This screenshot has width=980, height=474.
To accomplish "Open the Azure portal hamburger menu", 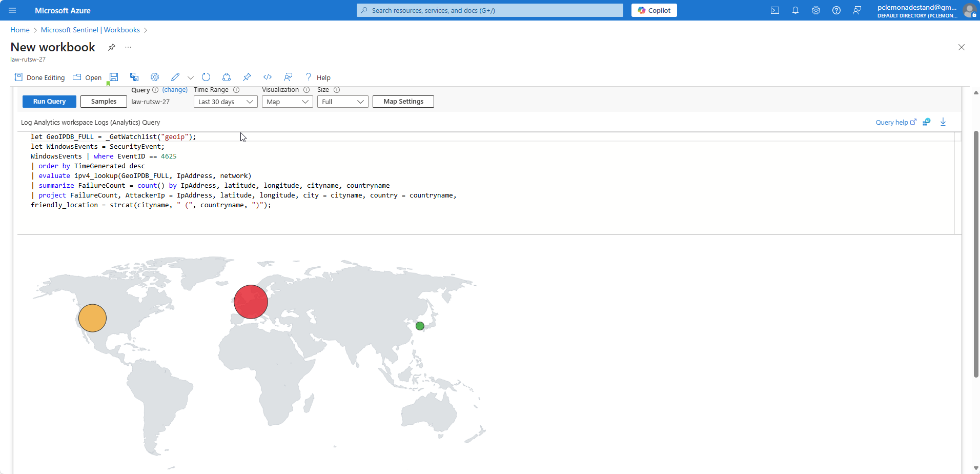I will pos(12,10).
